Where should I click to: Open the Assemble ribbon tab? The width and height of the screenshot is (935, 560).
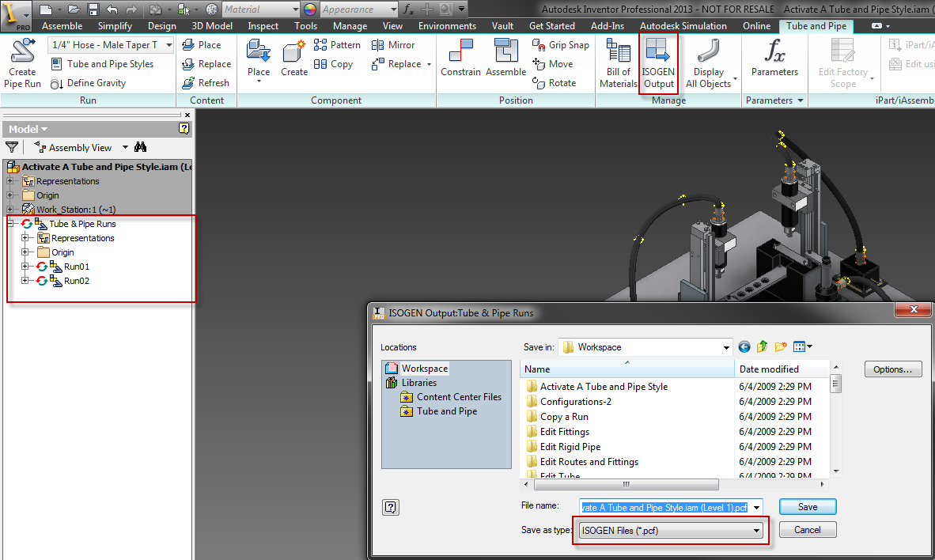(x=62, y=25)
